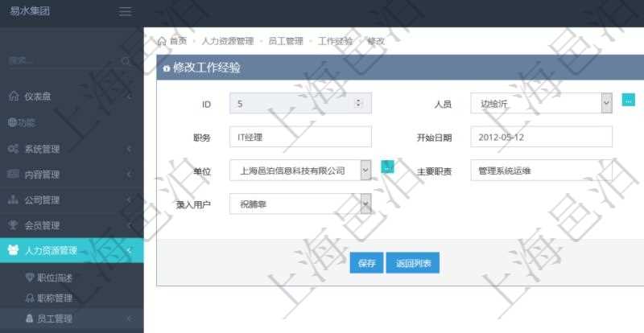Click the globe icon beside 功能
The image size is (644, 333).
click(12, 122)
